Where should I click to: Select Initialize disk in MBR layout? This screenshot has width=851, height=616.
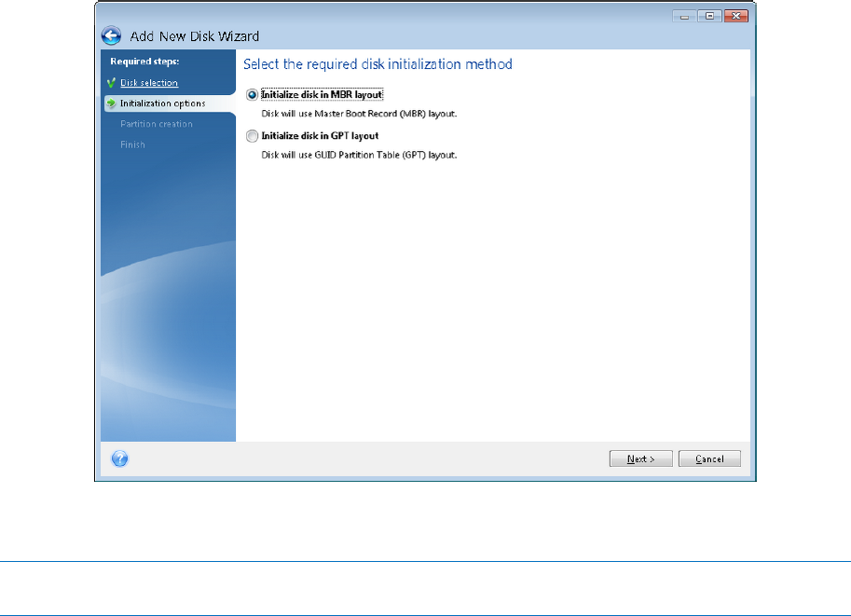coord(252,95)
